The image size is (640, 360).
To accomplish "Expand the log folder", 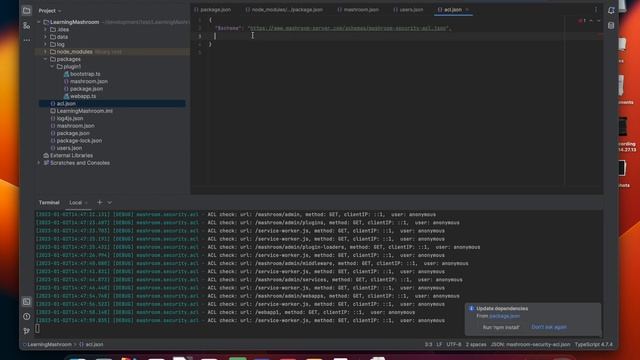I will click(x=45, y=44).
